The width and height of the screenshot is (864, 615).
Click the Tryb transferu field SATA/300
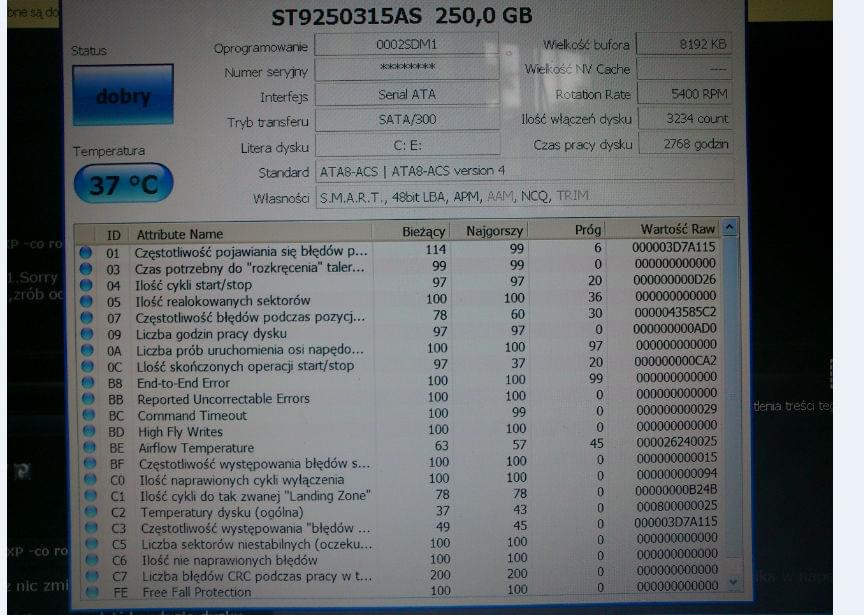click(408, 119)
